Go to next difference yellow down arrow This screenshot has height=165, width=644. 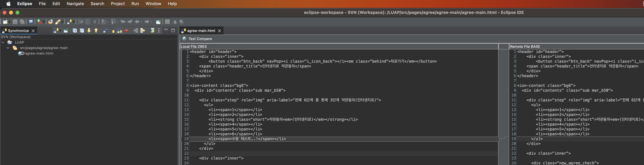pyautogui.click(x=89, y=31)
